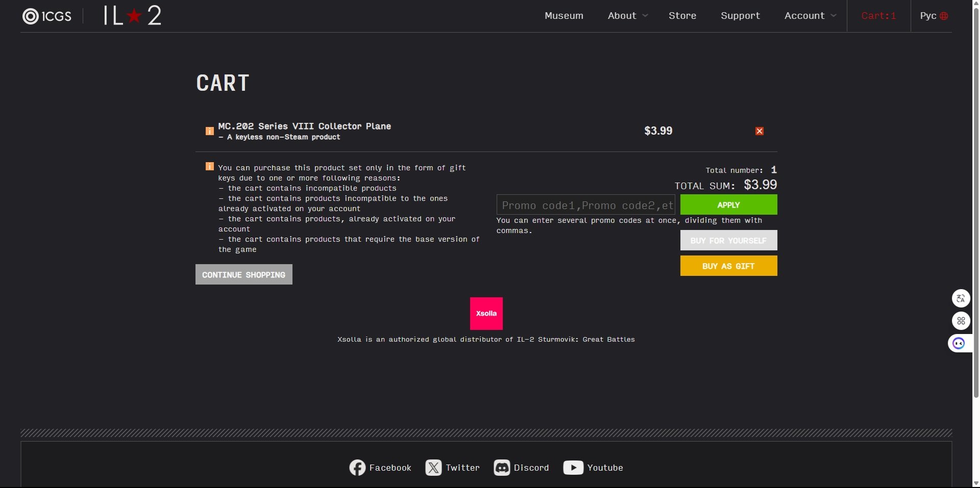The image size is (980, 488).
Task: Expand the About dropdown menu
Action: tap(628, 16)
